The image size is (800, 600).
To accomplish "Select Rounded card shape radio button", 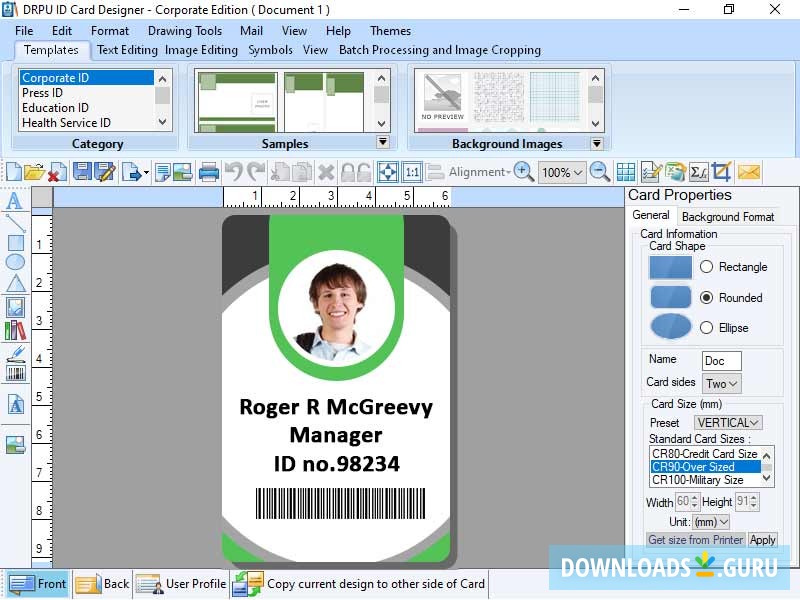I will pos(706,297).
